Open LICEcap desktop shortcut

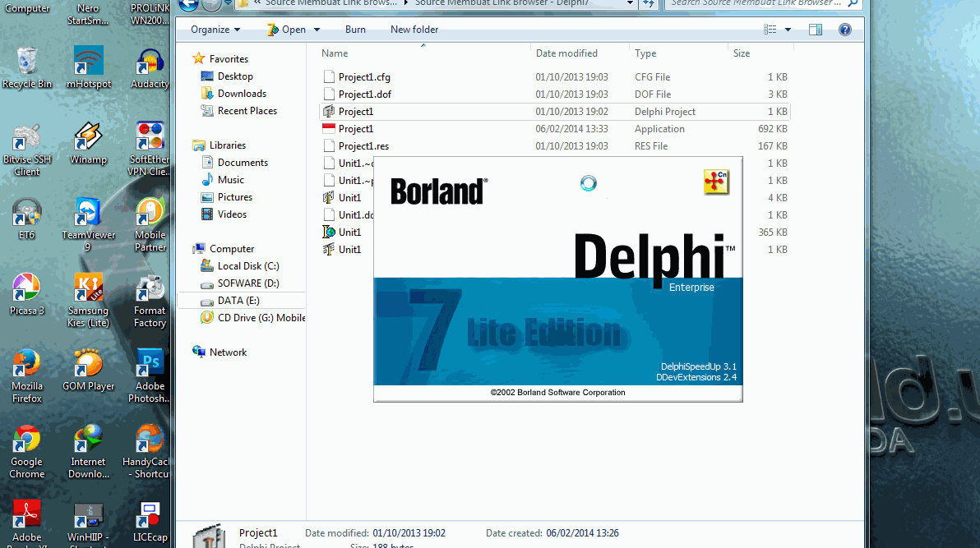click(150, 523)
